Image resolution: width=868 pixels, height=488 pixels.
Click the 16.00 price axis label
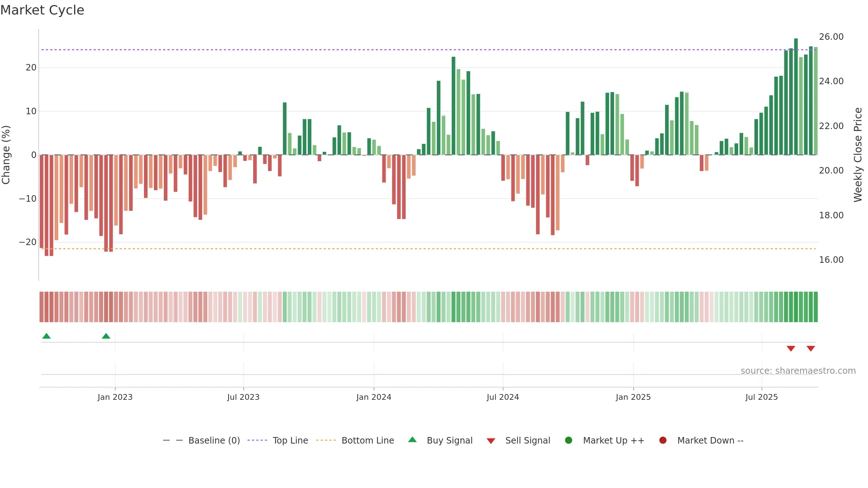[831, 260]
